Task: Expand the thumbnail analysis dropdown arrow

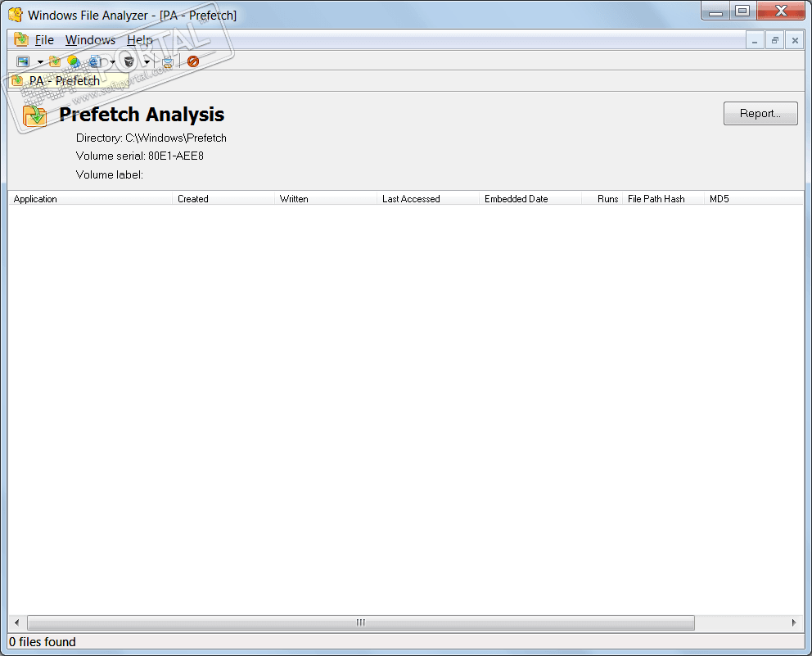Action: pyautogui.click(x=40, y=62)
